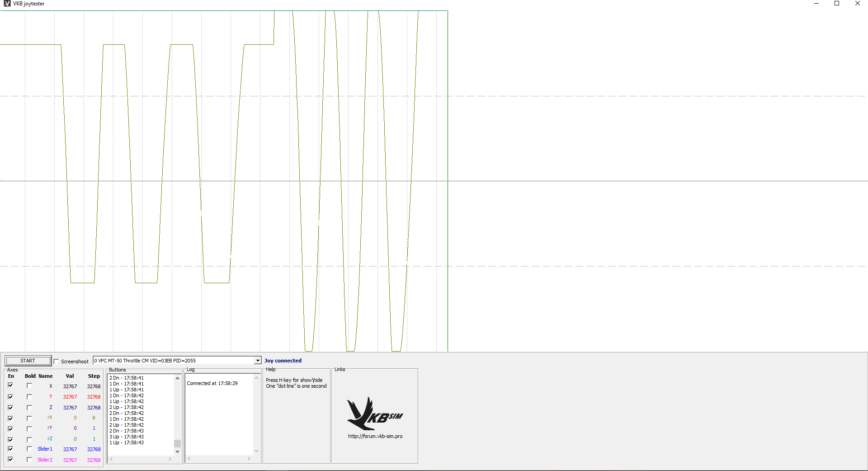
Task: Uncheck En for Slider2 axis
Action: click(10, 459)
